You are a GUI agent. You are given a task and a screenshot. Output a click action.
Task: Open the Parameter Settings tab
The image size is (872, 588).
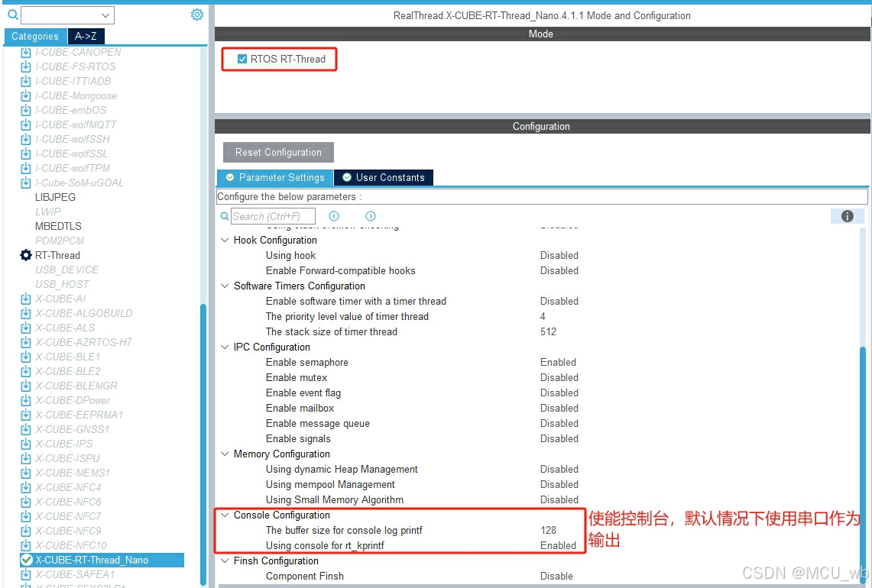click(x=275, y=177)
